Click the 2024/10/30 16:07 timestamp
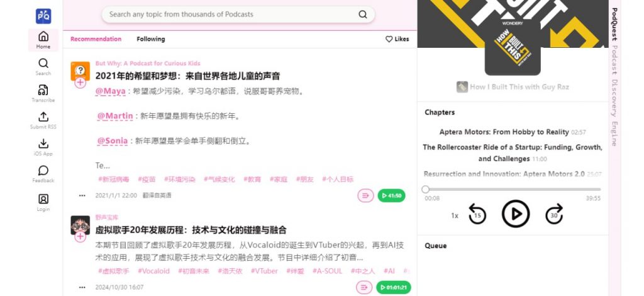Screen dimensions: 644x296 pyautogui.click(x=119, y=287)
